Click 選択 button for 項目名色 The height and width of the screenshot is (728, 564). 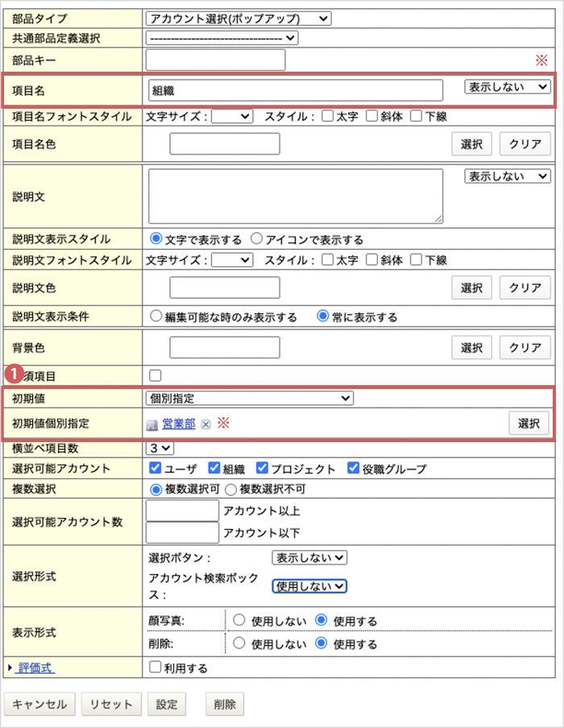coord(471,144)
